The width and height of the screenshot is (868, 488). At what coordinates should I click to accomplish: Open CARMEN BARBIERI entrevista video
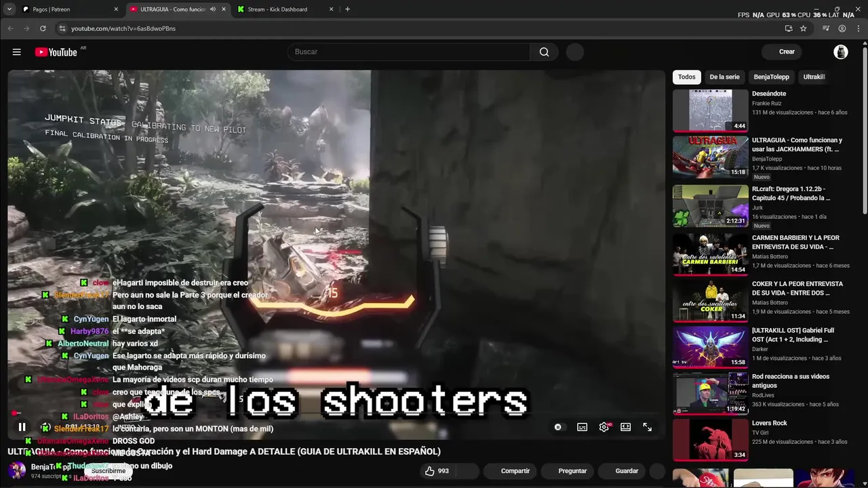pos(711,254)
